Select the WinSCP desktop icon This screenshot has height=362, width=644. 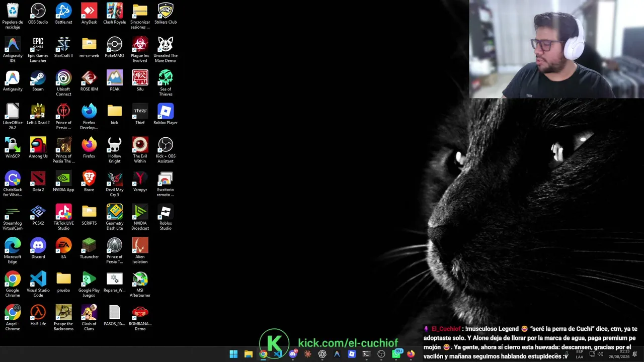(x=13, y=148)
